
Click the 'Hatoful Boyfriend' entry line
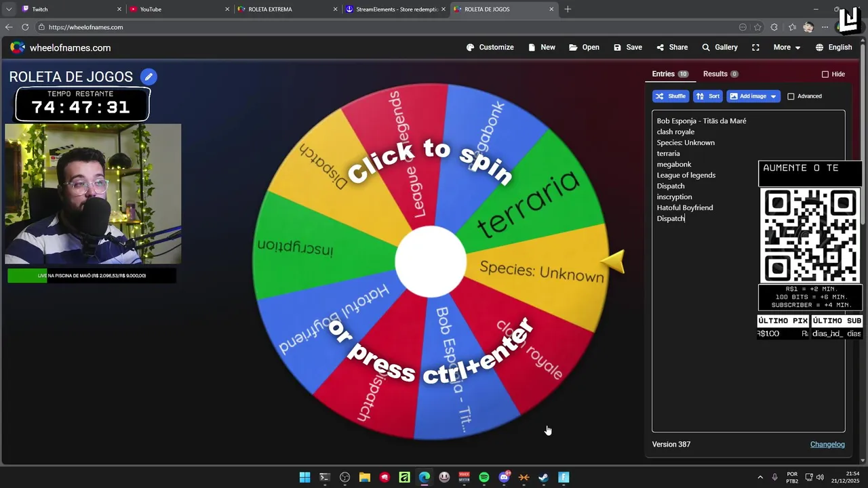click(x=685, y=207)
